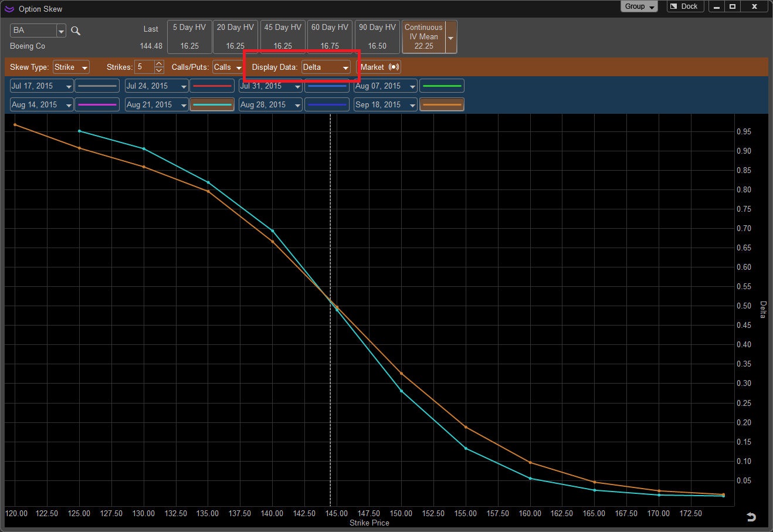This screenshot has height=532, width=773.
Task: Select the 90 Day HV button
Action: pyautogui.click(x=377, y=36)
